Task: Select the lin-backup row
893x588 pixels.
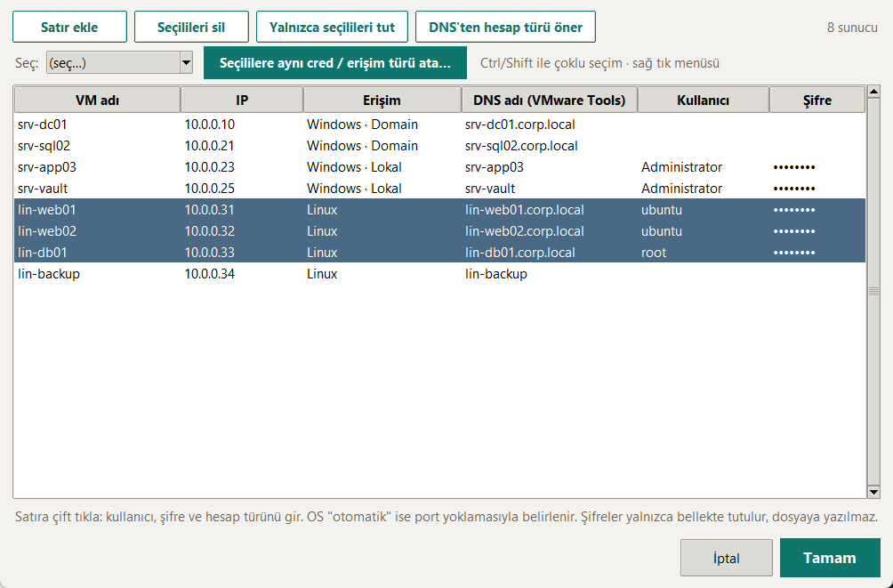Action: [x=439, y=274]
